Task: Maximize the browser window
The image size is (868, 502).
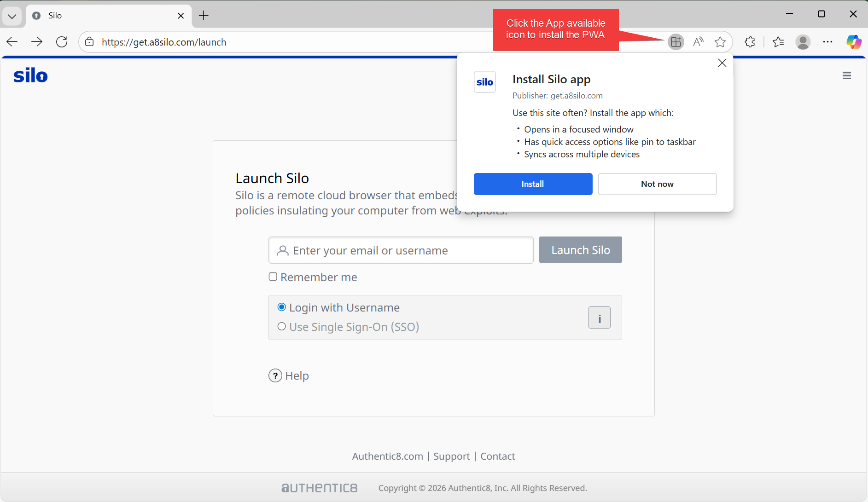Action: click(x=821, y=14)
